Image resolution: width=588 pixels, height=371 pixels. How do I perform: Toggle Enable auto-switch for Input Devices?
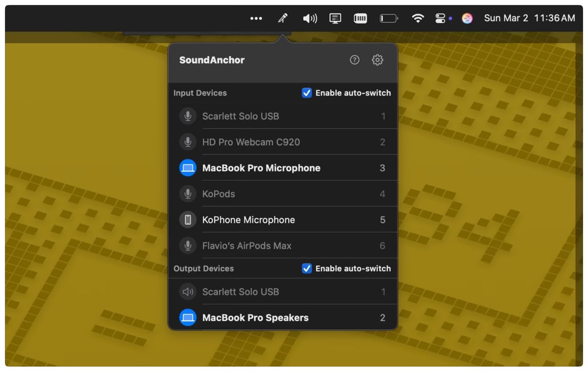(307, 93)
